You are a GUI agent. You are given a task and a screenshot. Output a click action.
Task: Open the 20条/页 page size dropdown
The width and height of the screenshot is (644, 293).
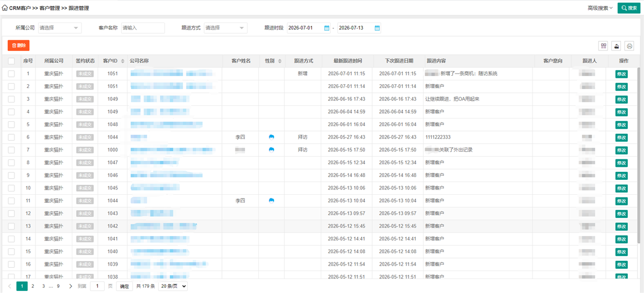click(173, 287)
